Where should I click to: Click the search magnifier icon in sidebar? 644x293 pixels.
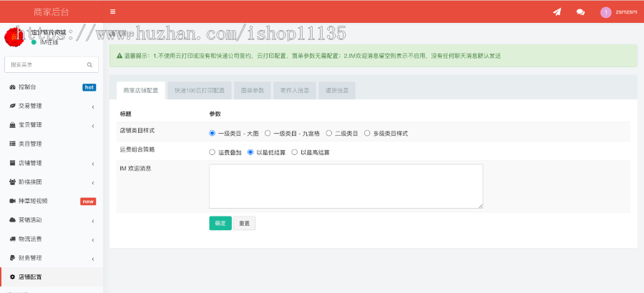click(89, 65)
